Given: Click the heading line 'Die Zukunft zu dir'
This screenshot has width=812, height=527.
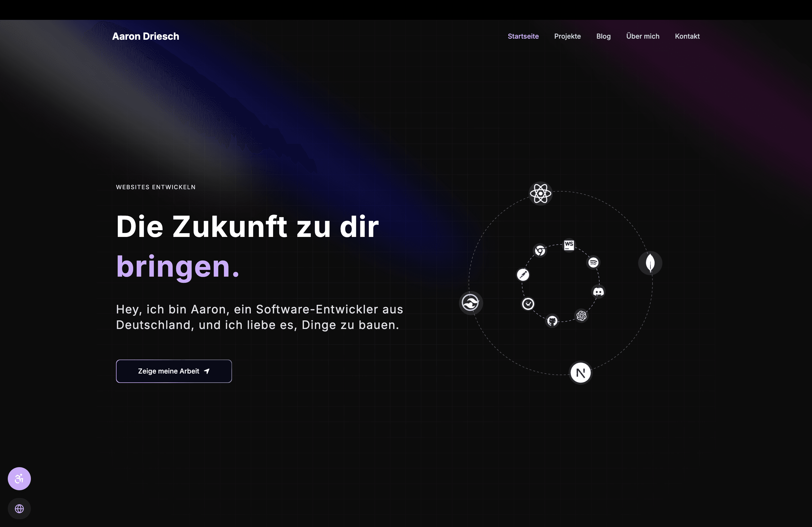Looking at the screenshot, I should [247, 227].
